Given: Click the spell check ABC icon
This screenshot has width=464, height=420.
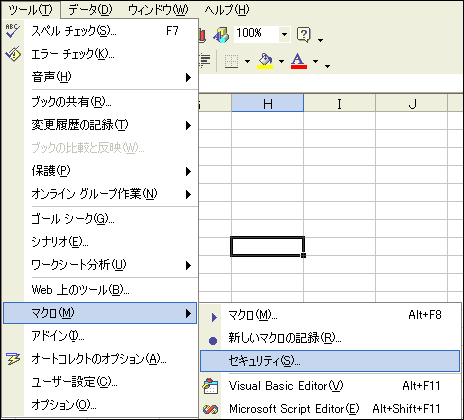Looking at the screenshot, I should (x=13, y=31).
